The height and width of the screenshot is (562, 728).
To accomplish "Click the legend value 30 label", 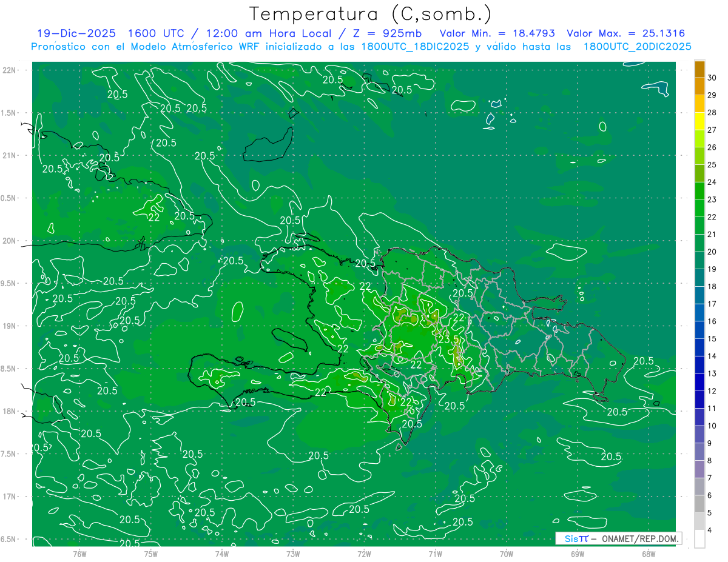I will (712, 78).
